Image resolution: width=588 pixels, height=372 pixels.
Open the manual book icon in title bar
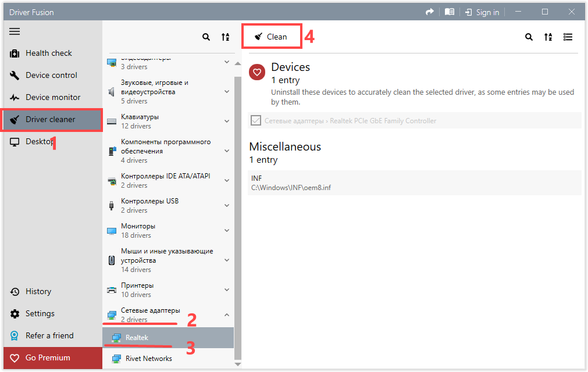[x=449, y=12]
